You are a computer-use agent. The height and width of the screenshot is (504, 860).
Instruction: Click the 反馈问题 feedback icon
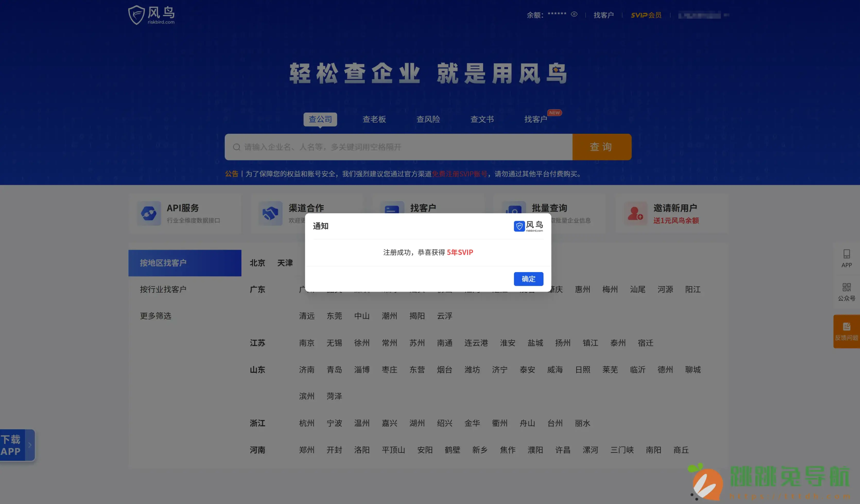(846, 327)
